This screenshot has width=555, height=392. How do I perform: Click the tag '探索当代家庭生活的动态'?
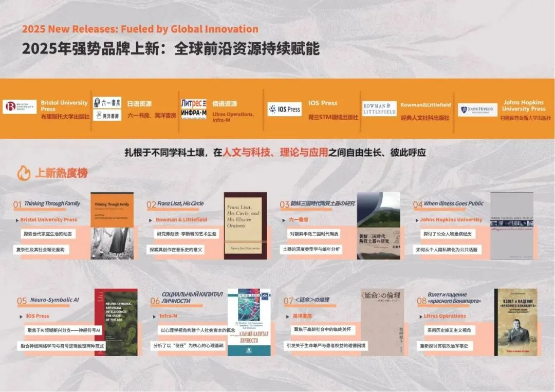(x=48, y=234)
